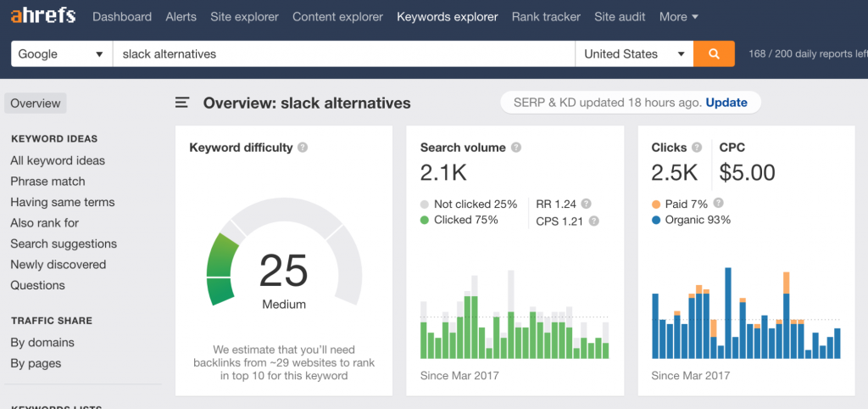Open Newly discovered keywords
Screen dimensions: 868x409
[x=58, y=265]
